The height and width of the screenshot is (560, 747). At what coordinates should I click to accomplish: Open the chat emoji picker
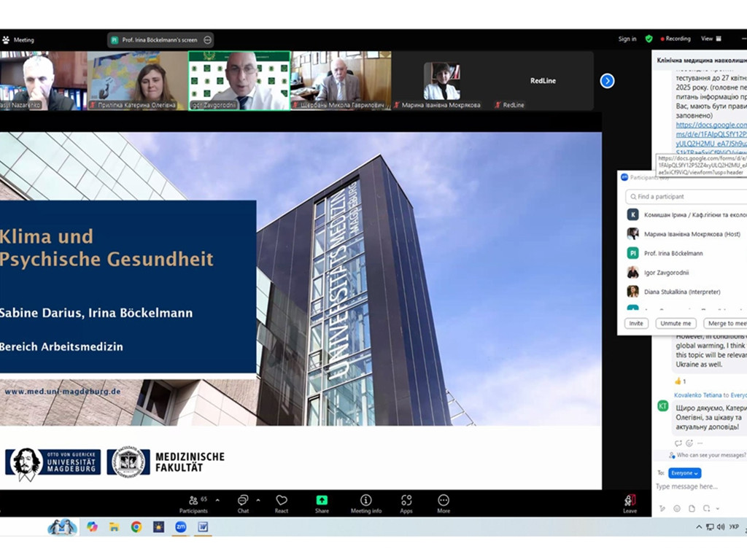[677, 508]
